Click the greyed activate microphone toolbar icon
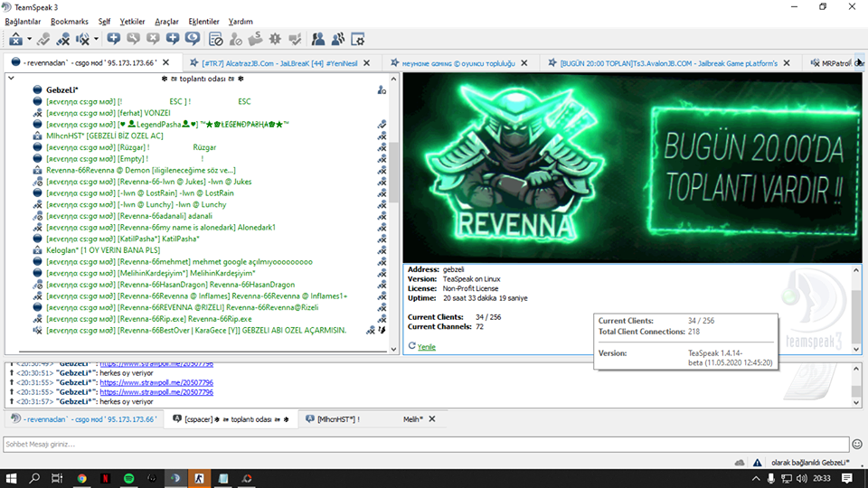 [43, 39]
